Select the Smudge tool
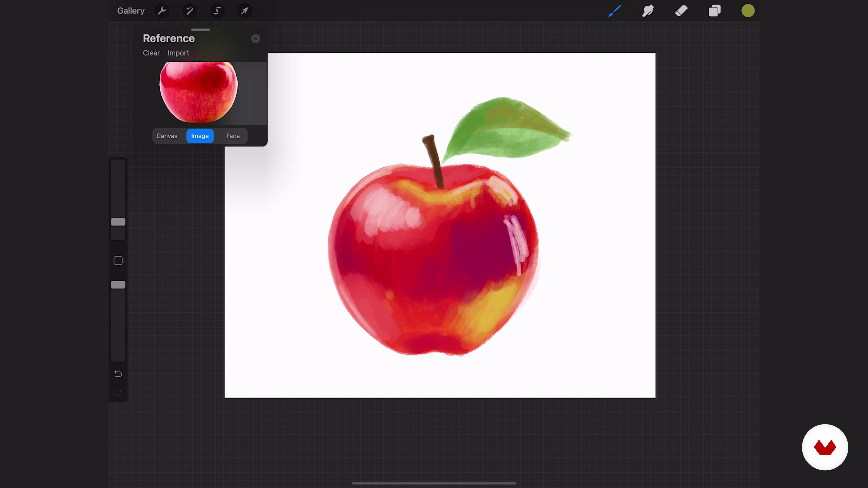This screenshot has width=868, height=488. pos(648,11)
